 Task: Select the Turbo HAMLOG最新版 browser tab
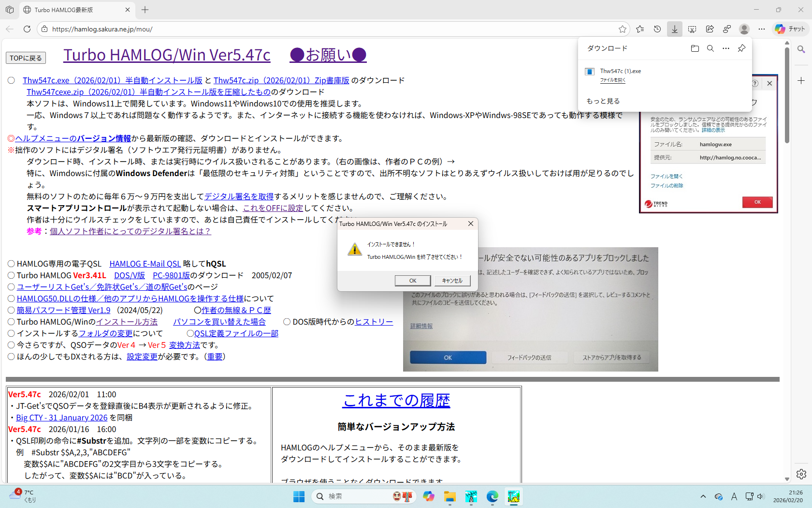pyautogui.click(x=72, y=10)
